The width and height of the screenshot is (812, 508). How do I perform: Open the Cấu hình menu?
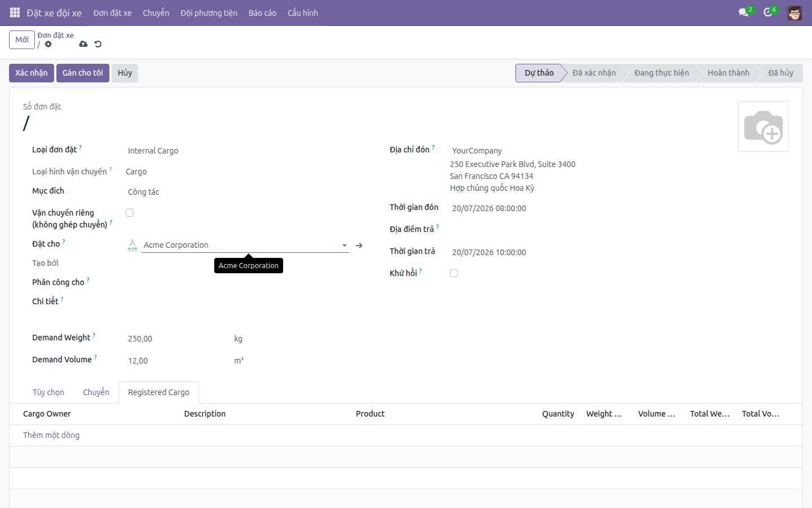[x=303, y=12]
